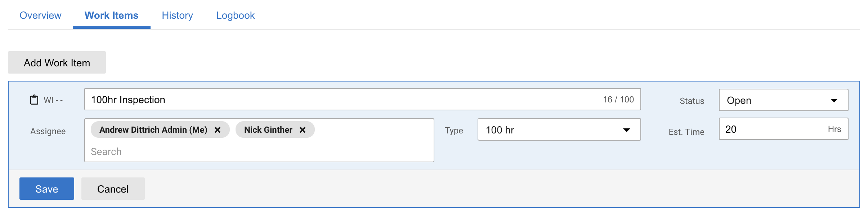Switch to the Overview tab
The image size is (868, 220).
40,15
